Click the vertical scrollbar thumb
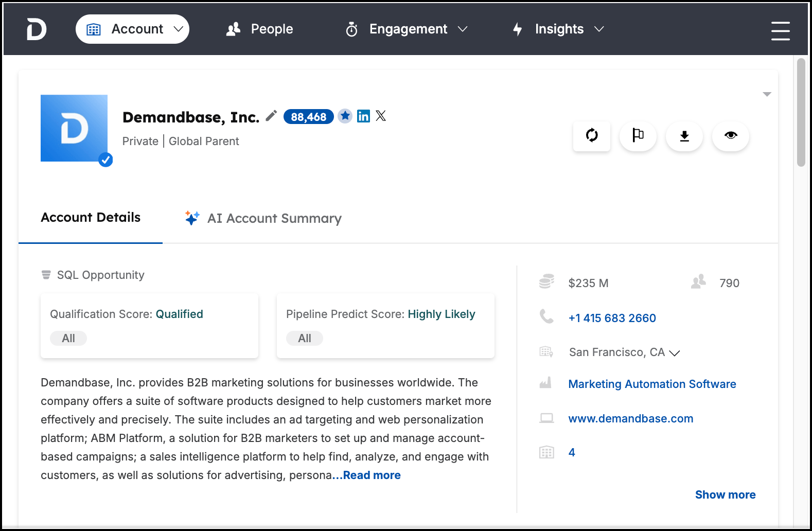 point(801,113)
